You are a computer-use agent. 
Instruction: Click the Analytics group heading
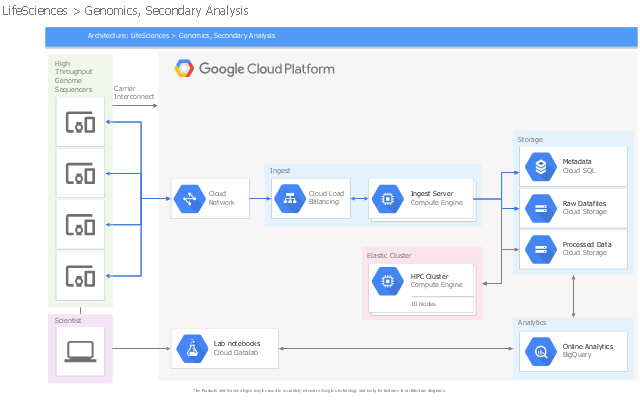tap(532, 322)
